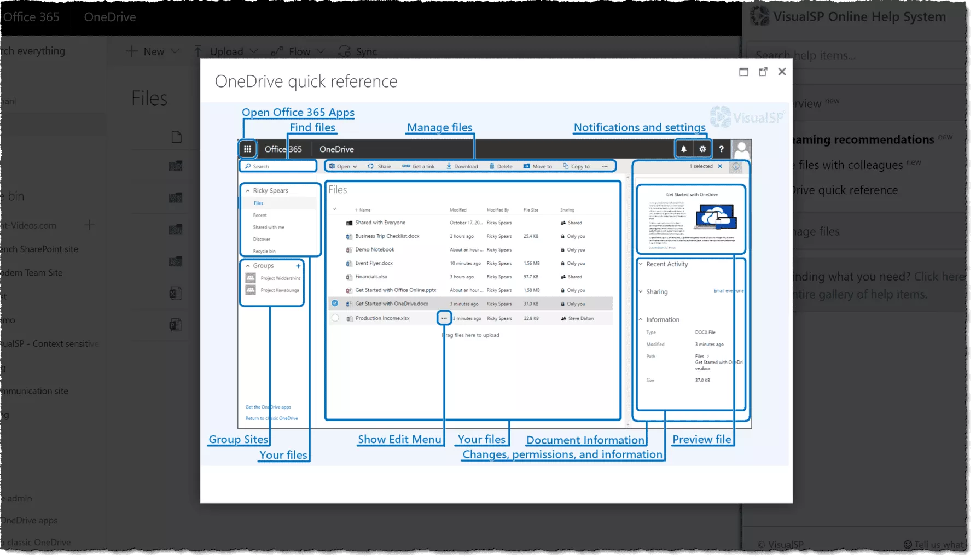This screenshot has height=560, width=976.
Task: Open the settings gear icon
Action: coord(701,148)
